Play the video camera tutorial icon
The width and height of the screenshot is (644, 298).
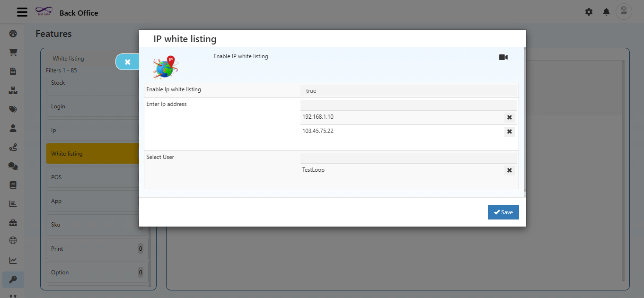[503, 57]
